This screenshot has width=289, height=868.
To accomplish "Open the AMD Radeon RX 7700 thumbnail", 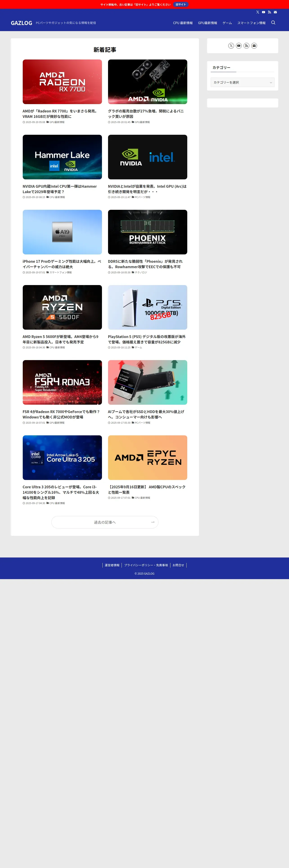I will click(62, 82).
